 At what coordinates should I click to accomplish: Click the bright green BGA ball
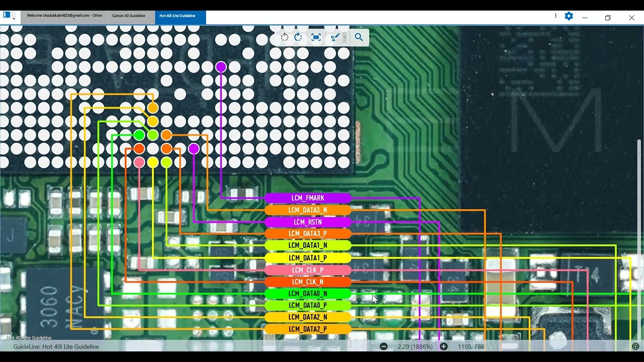click(139, 135)
